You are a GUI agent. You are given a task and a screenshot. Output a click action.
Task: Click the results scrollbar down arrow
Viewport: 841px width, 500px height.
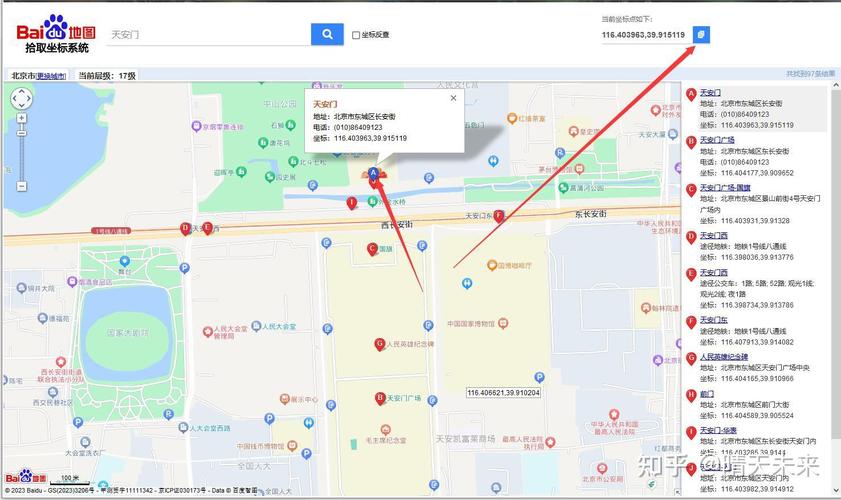[x=836, y=490]
